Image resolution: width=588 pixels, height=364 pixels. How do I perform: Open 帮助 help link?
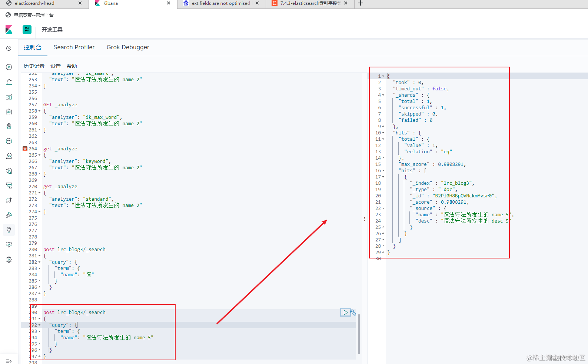[72, 66]
